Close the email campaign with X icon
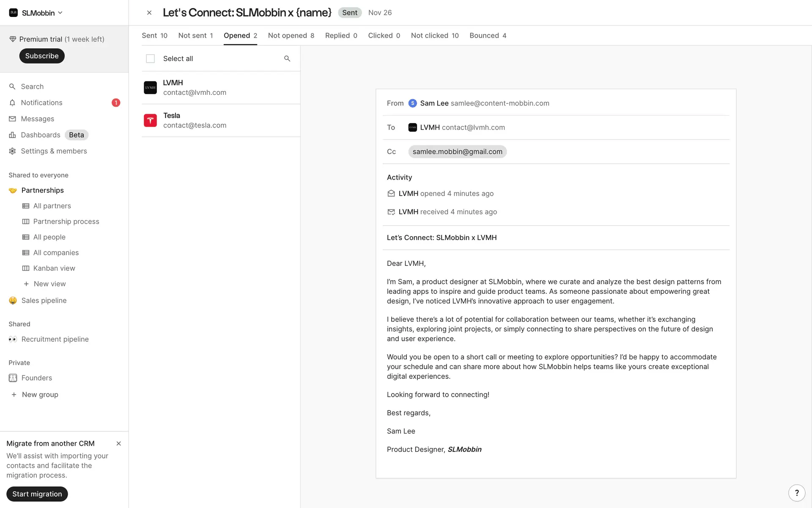Viewport: 812px width, 508px height. (149, 13)
